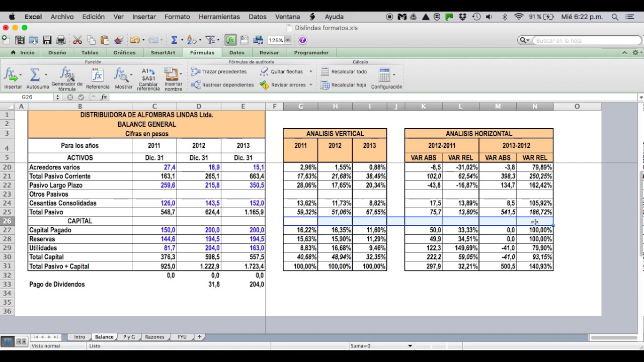Image resolution: width=644 pixels, height=362 pixels.
Task: Switch to the Datos ribbon tab
Action: [x=237, y=52]
